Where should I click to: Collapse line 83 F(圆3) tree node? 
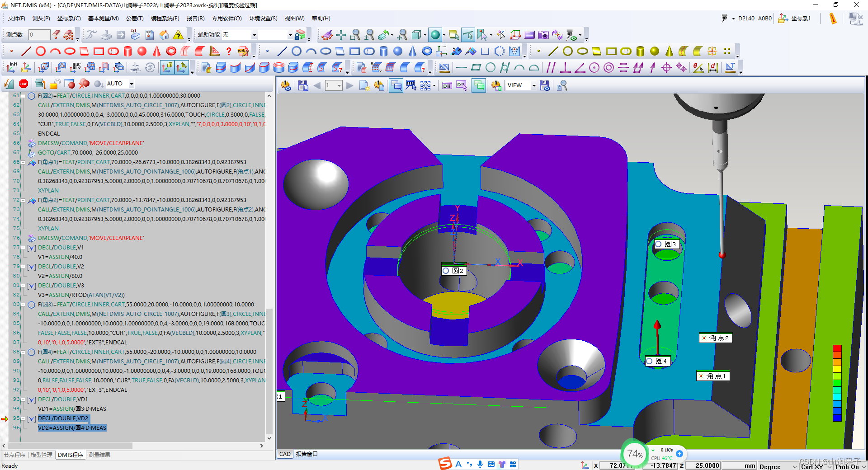[x=23, y=305]
